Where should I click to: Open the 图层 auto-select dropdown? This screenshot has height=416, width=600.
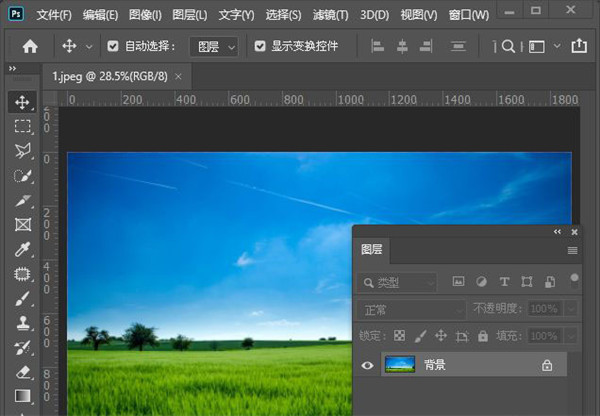click(x=215, y=46)
